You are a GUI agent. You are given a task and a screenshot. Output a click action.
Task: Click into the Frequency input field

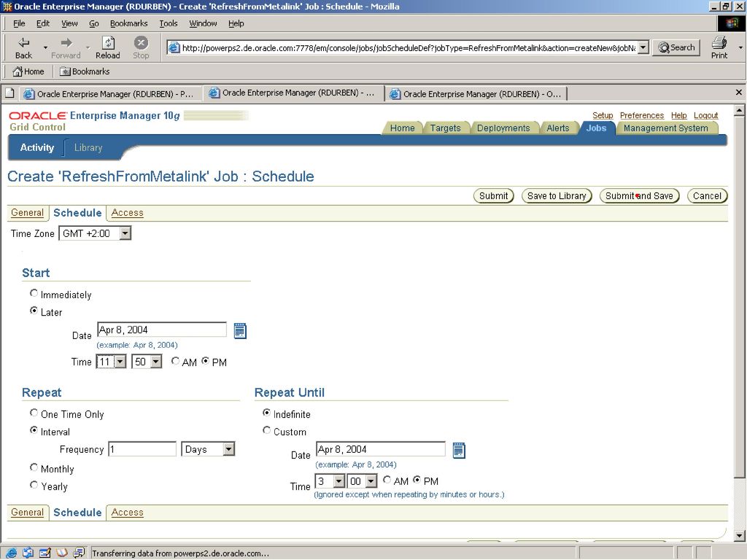142,449
